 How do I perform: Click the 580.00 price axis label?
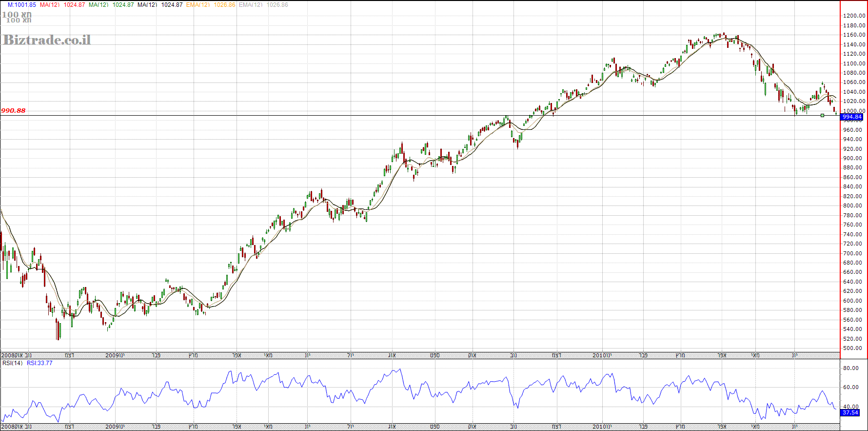pyautogui.click(x=853, y=310)
